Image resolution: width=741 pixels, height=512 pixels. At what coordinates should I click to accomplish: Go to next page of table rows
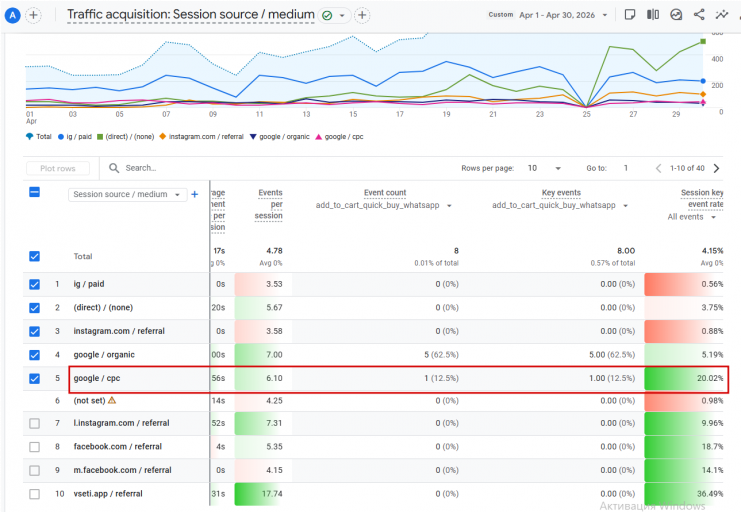[716, 168]
